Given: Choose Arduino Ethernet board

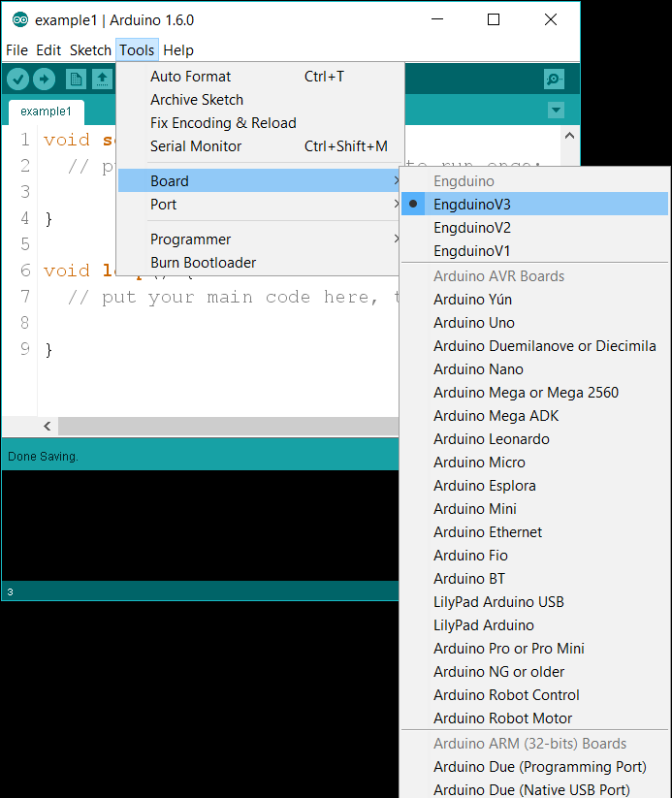Looking at the screenshot, I should point(534,532).
